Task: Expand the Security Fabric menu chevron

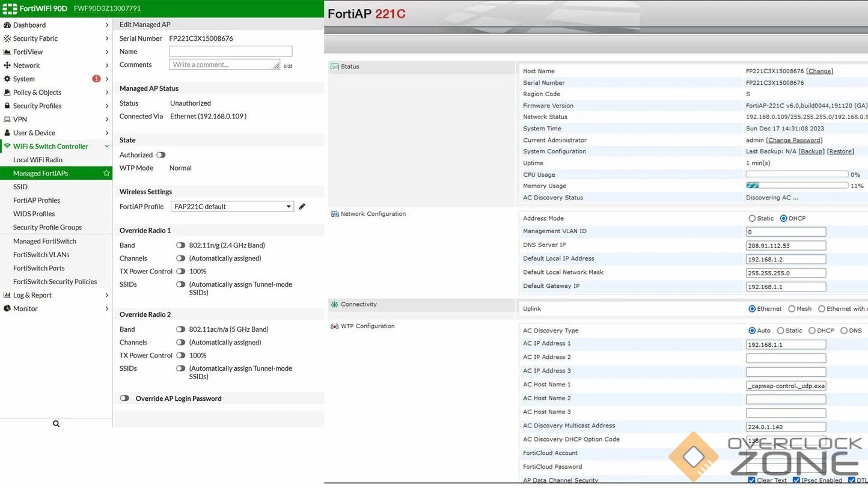Action: point(107,38)
